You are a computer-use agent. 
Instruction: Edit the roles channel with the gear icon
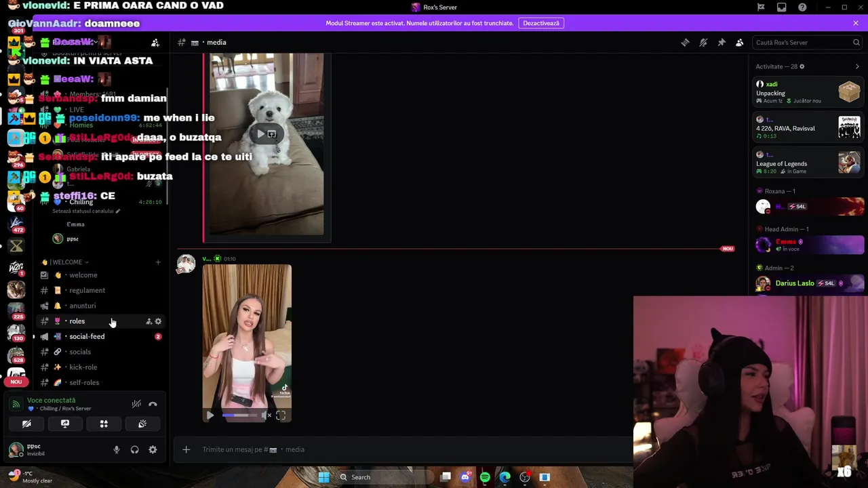click(x=159, y=321)
